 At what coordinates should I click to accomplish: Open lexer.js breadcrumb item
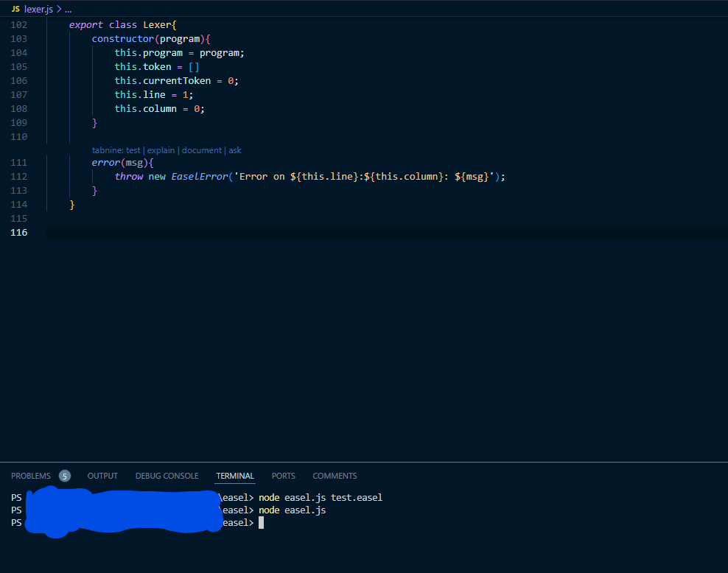[38, 9]
